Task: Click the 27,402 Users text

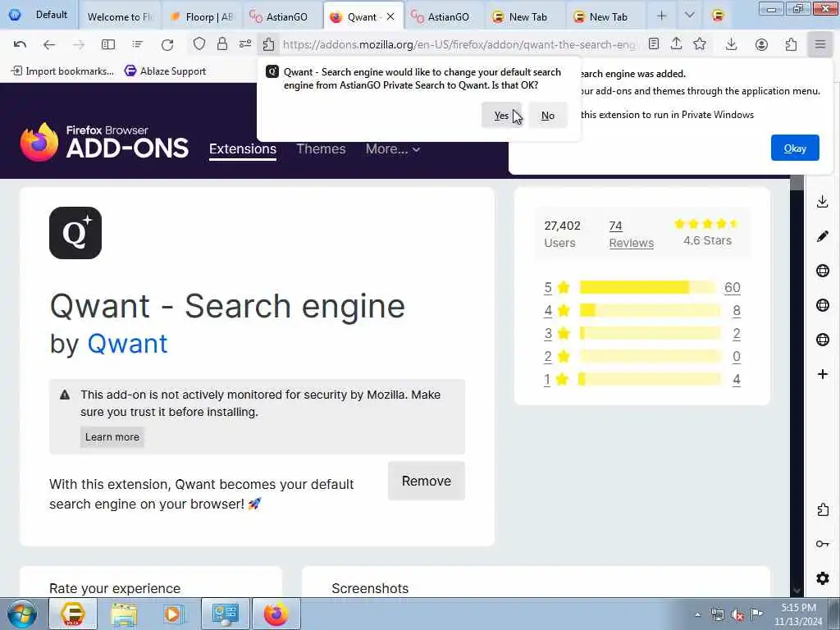Action: (x=563, y=234)
